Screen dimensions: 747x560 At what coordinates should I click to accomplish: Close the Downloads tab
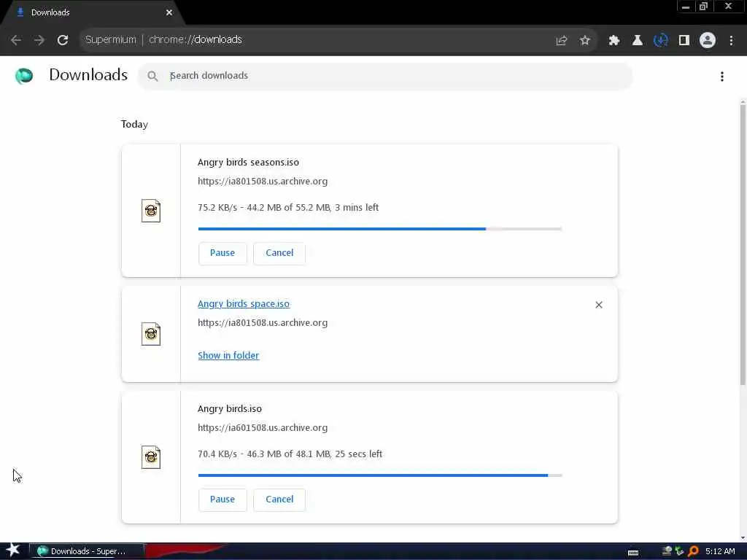click(x=169, y=12)
